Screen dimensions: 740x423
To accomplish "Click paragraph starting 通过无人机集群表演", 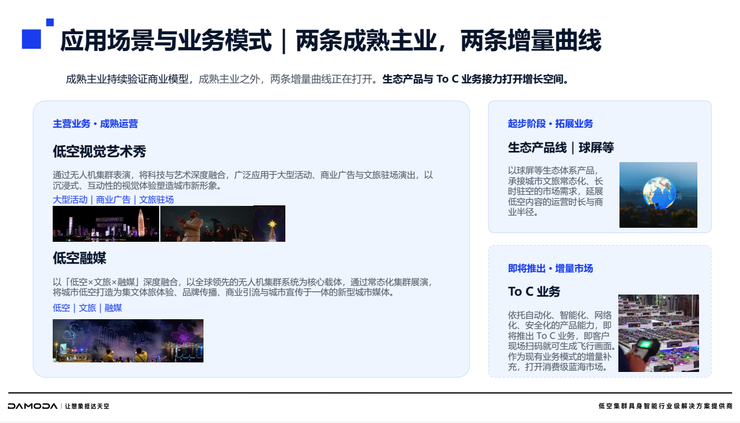I will (x=243, y=180).
